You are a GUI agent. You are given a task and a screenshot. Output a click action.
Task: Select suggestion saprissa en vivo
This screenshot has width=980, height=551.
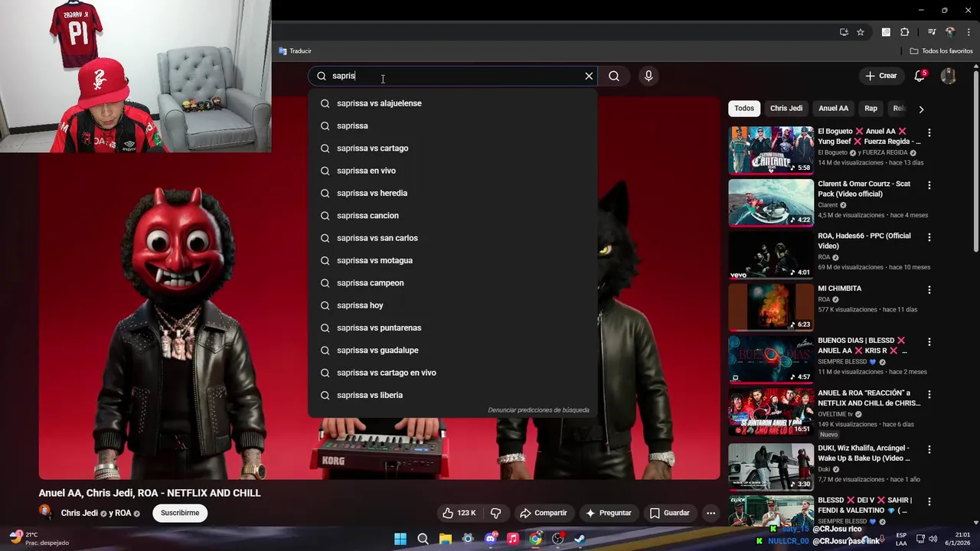coord(452,171)
